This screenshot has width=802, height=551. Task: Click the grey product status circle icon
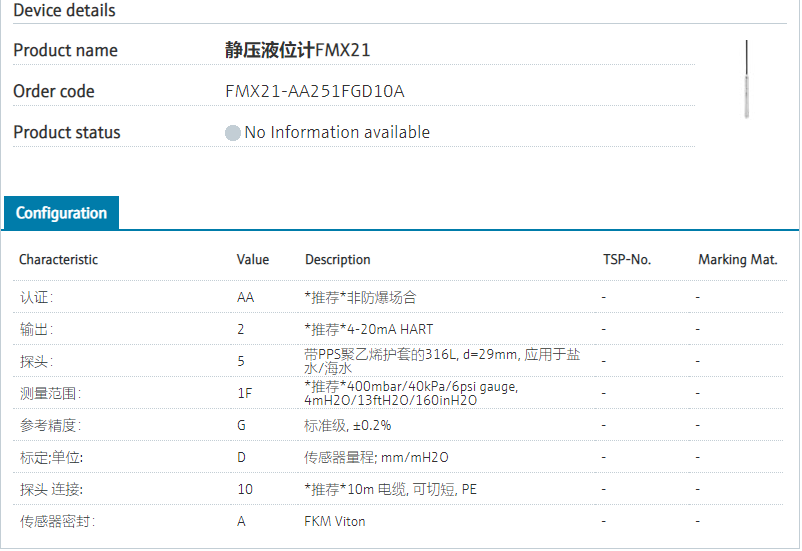[x=233, y=133]
